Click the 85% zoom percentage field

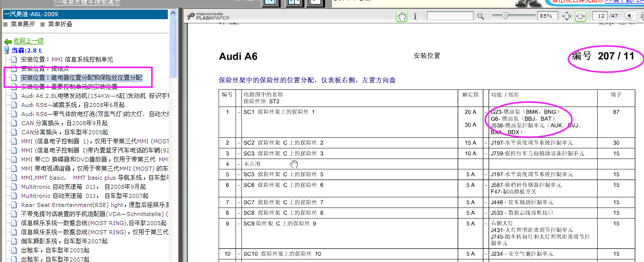point(548,16)
